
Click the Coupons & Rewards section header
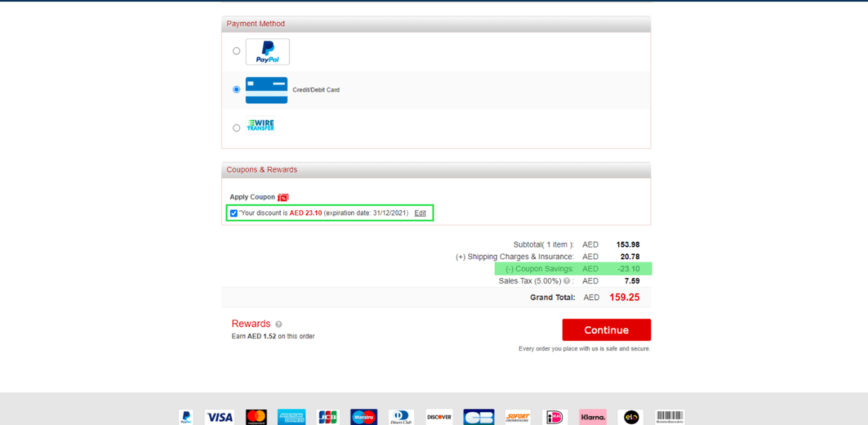click(262, 170)
